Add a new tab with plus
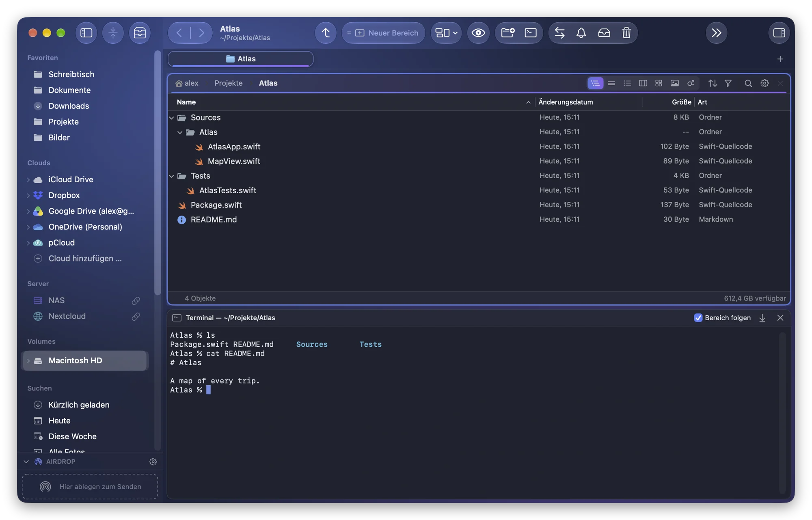The image size is (812, 520). pos(780,59)
